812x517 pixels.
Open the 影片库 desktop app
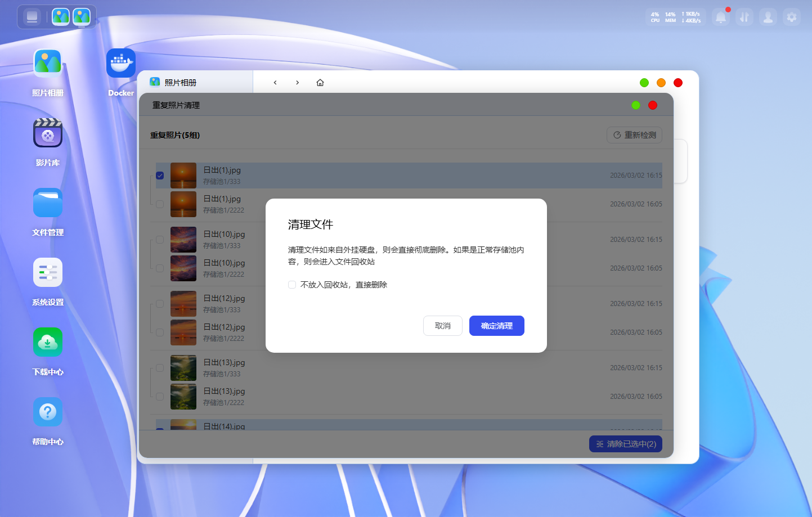point(48,133)
